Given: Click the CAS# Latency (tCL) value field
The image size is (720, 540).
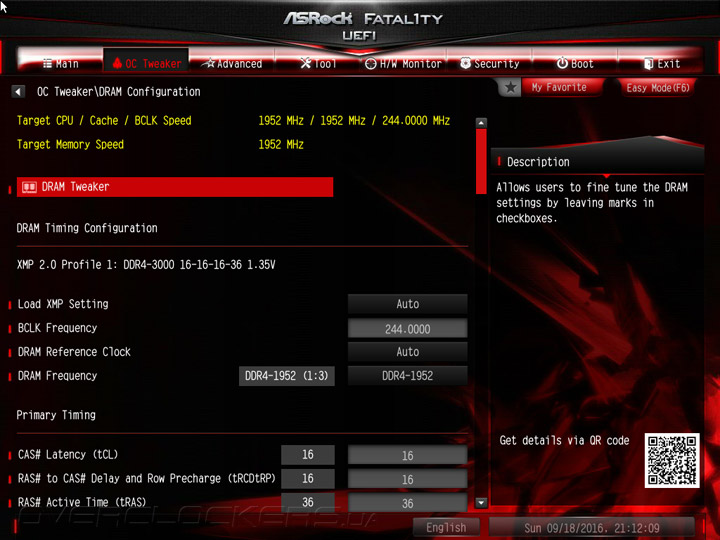Looking at the screenshot, I should pos(407,455).
